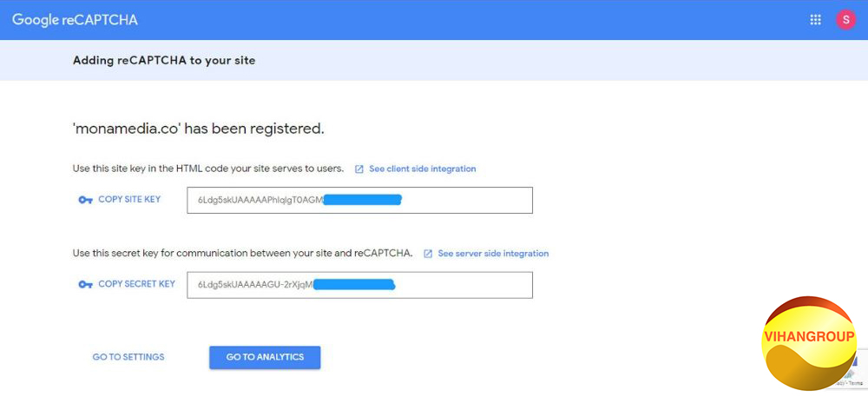This screenshot has height=397, width=868.
Task: Click the 'monamedia.co' has been registered message
Action: (x=199, y=129)
